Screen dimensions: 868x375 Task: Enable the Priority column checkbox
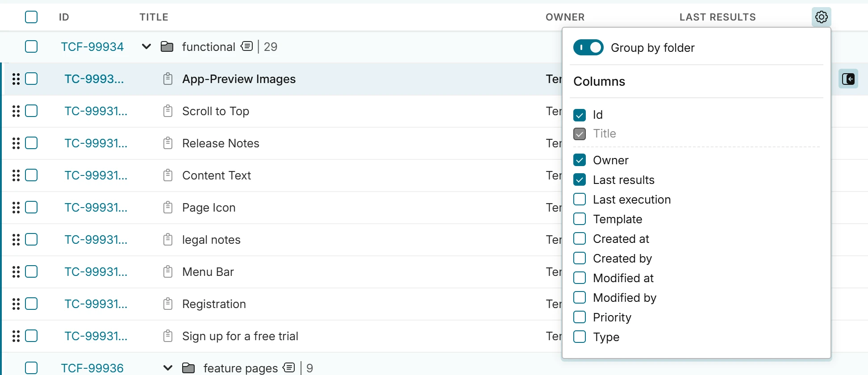pos(580,317)
